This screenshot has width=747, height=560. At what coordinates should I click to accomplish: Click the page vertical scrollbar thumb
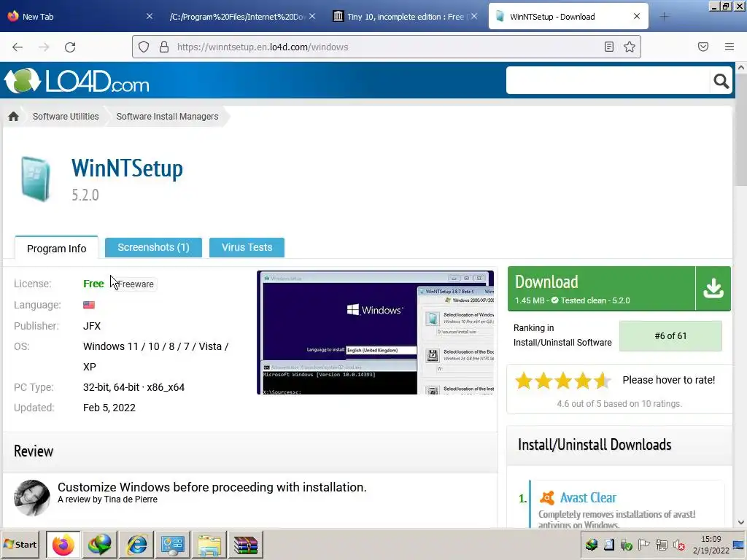point(741,130)
